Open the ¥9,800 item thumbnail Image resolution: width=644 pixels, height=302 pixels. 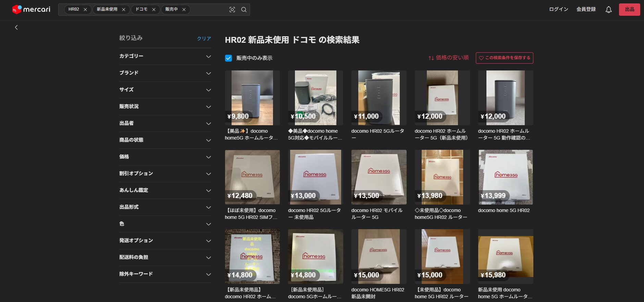pos(252,98)
